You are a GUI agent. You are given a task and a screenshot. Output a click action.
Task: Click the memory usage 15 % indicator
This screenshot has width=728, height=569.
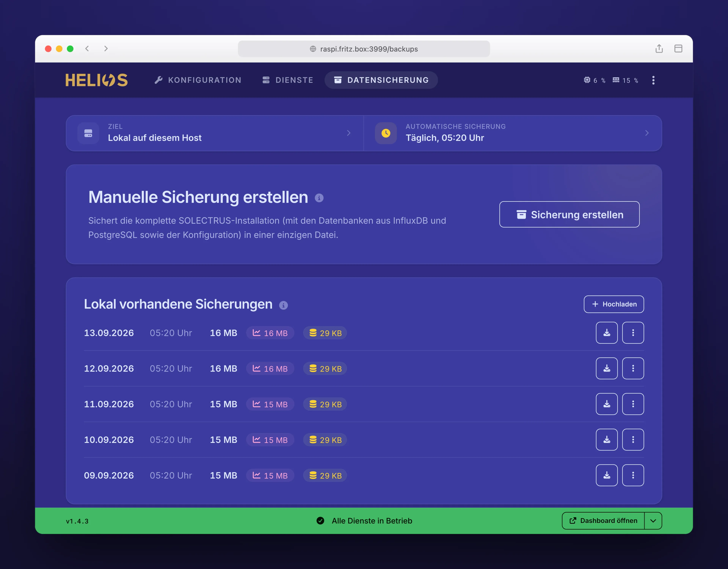click(625, 80)
